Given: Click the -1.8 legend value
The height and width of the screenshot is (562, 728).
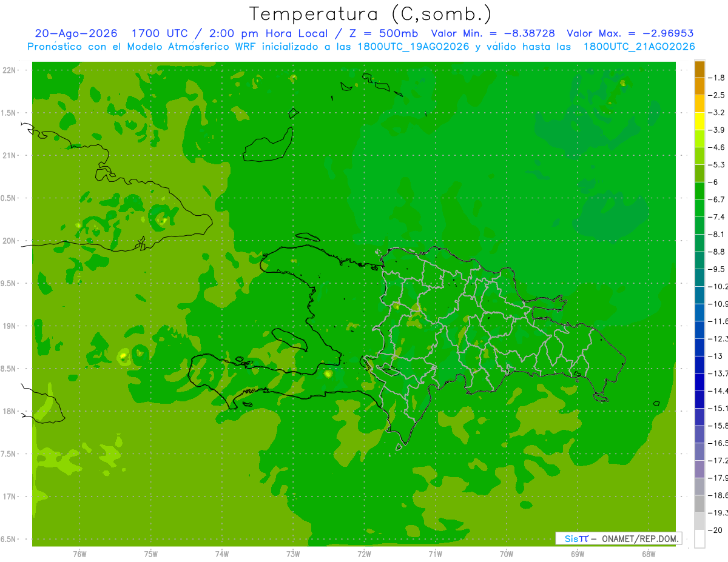Looking at the screenshot, I should (x=717, y=78).
